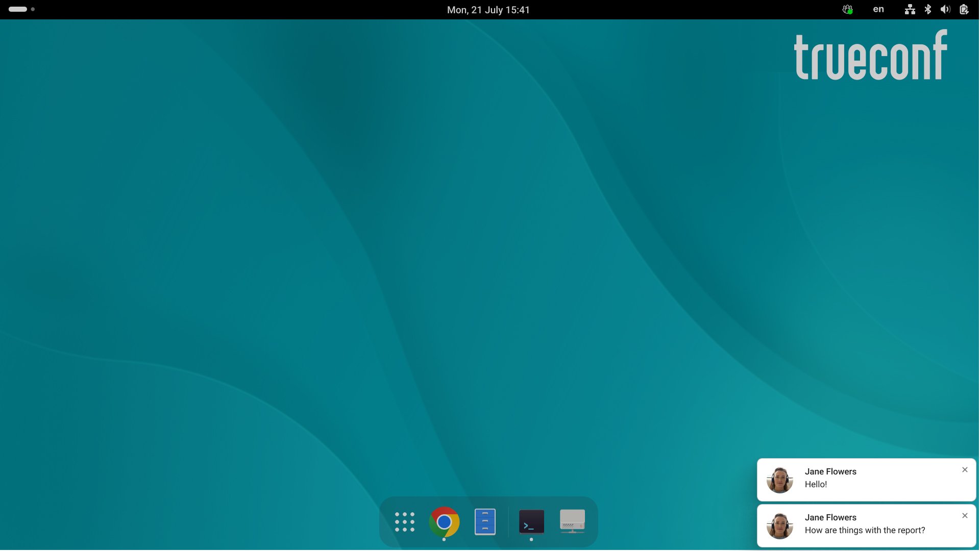The width and height of the screenshot is (980, 551).
Task: Click the TrueConf tray icon in top bar
Action: tap(847, 9)
